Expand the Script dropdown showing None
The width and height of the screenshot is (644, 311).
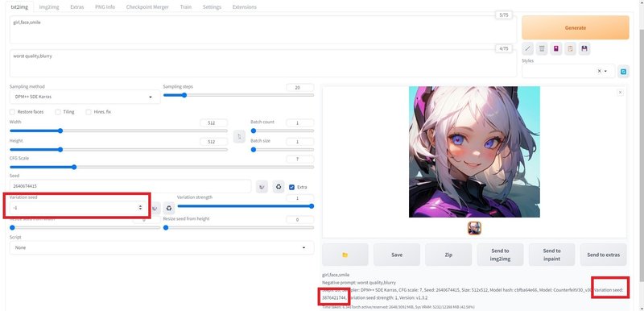[162, 247]
